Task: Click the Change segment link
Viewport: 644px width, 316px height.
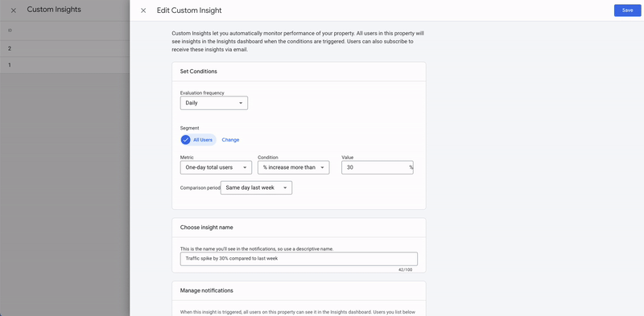Action: click(x=230, y=140)
